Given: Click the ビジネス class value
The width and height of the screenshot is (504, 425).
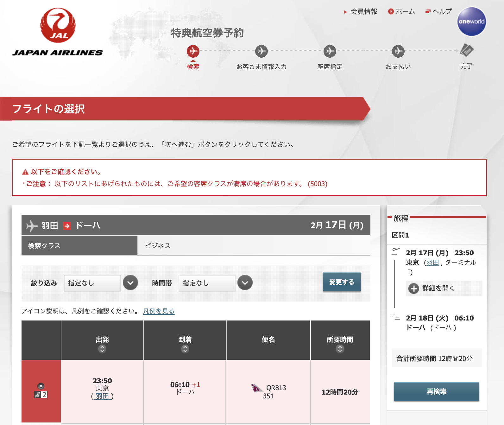Looking at the screenshot, I should 158,246.
